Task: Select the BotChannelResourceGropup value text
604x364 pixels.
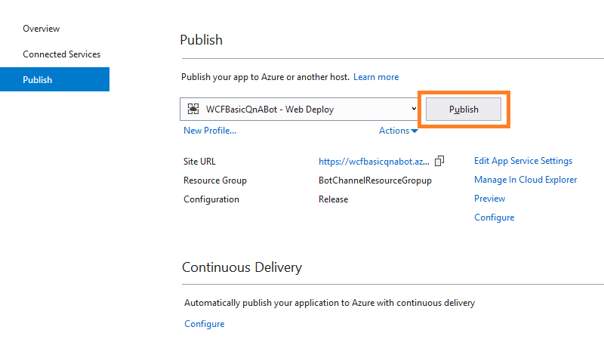Action: pos(375,180)
